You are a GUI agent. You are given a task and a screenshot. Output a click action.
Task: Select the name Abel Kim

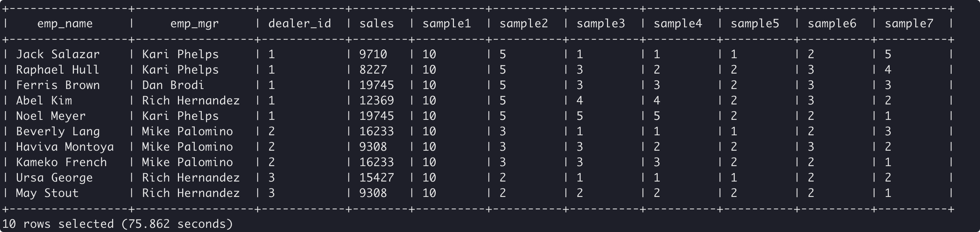tap(44, 101)
